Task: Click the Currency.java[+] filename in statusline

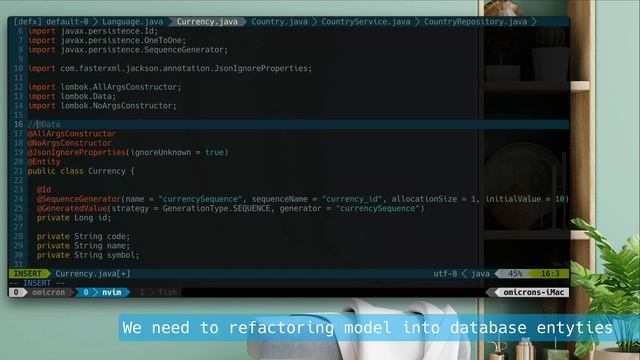Action: click(x=93, y=273)
